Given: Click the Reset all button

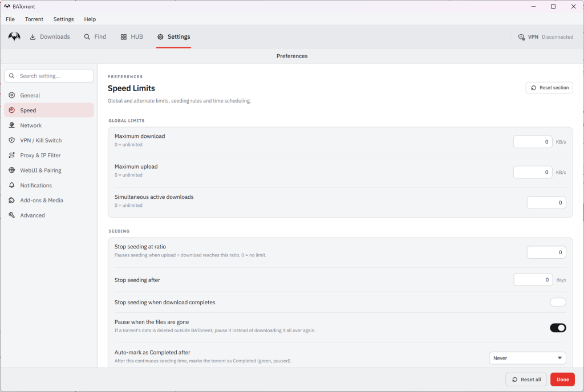Looking at the screenshot, I should (x=526, y=379).
